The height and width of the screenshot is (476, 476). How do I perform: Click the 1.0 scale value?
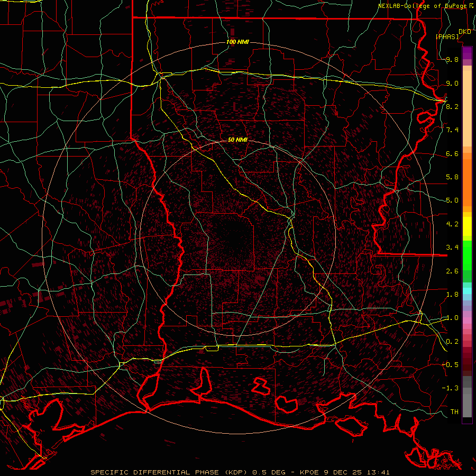click(452, 318)
